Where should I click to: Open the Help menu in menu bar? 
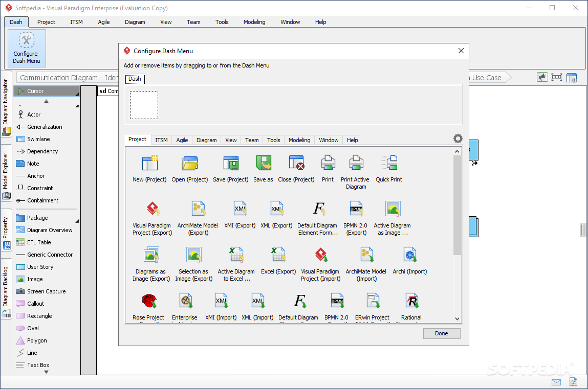pos(321,22)
